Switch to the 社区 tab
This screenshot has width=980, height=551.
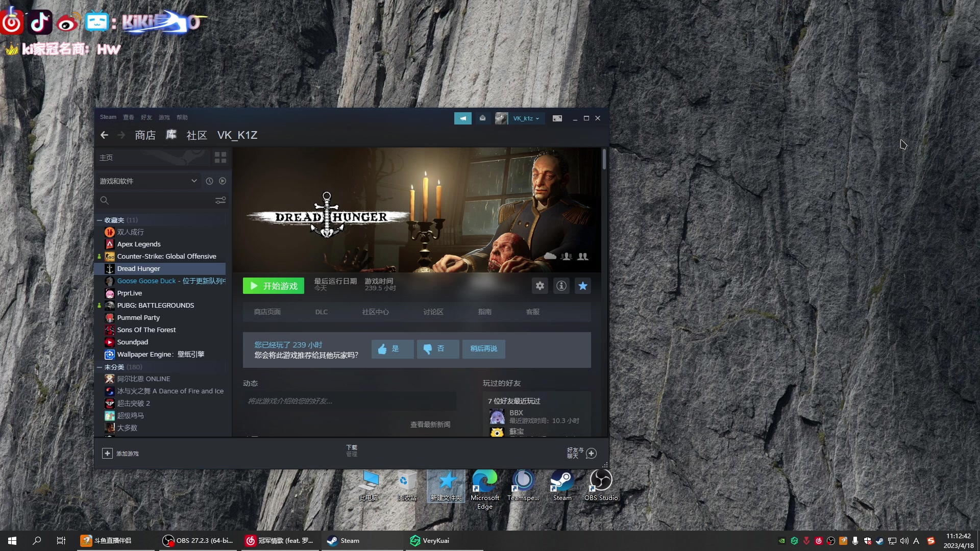tap(197, 135)
